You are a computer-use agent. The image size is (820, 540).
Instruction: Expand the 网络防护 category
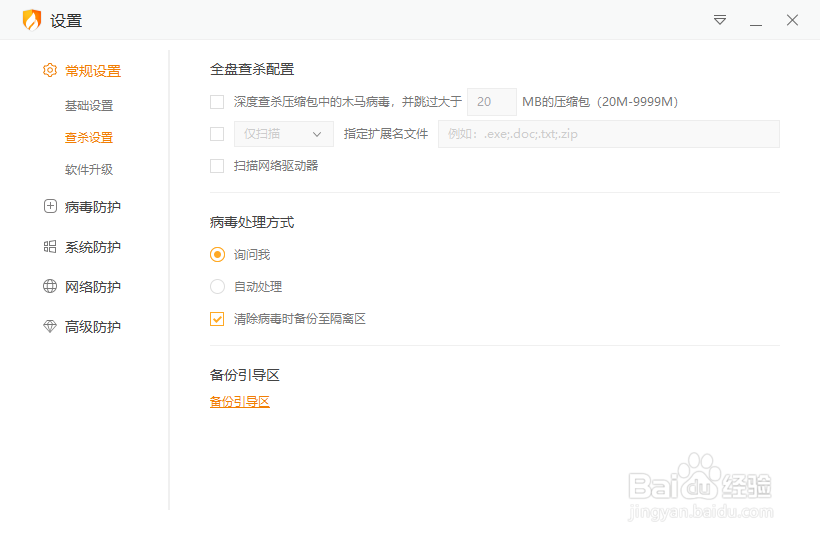click(93, 286)
